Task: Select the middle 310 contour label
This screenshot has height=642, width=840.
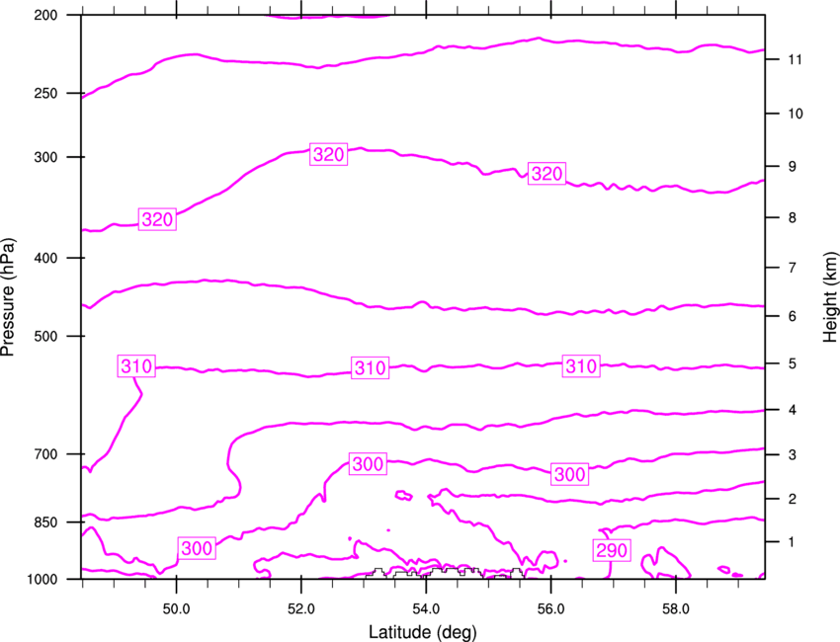Action: (x=371, y=367)
